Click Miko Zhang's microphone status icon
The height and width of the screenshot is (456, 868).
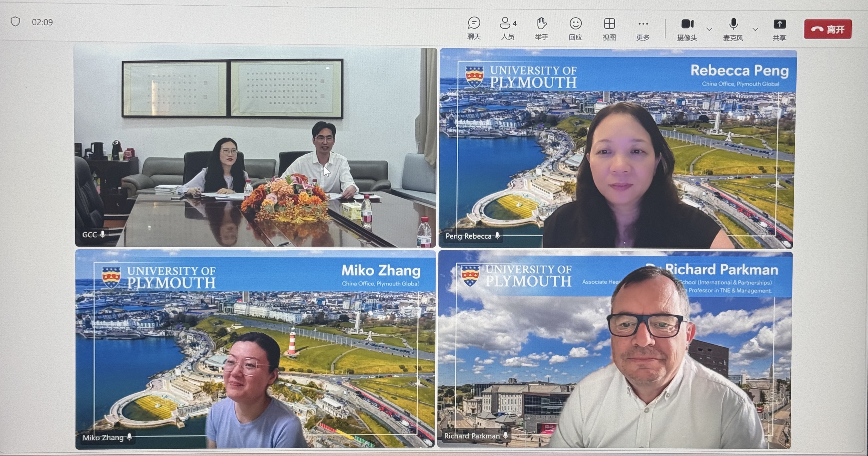(x=129, y=437)
